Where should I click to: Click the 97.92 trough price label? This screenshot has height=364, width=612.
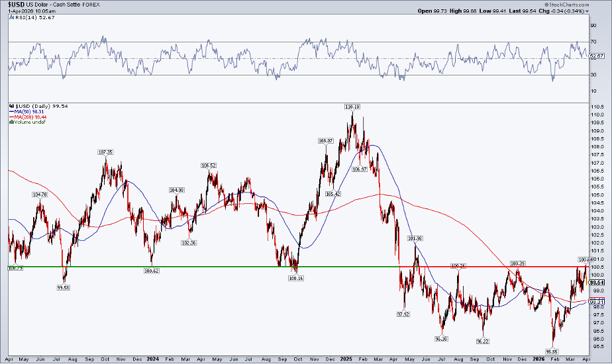click(403, 314)
